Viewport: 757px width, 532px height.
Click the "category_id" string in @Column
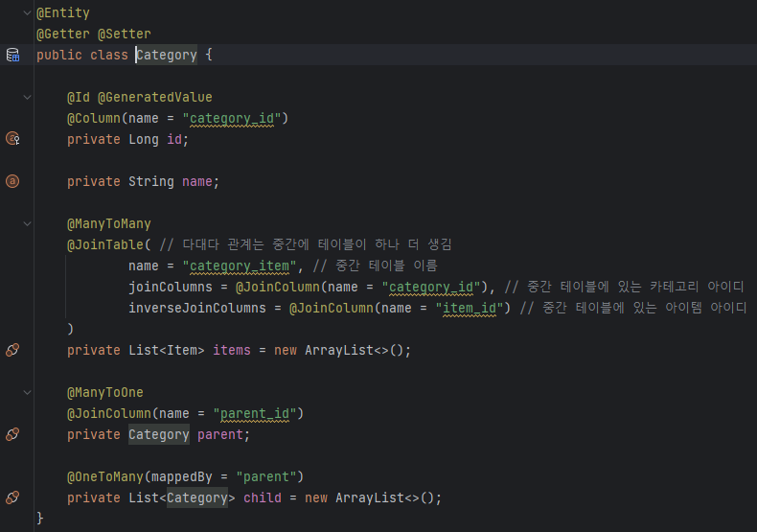pyautogui.click(x=232, y=119)
